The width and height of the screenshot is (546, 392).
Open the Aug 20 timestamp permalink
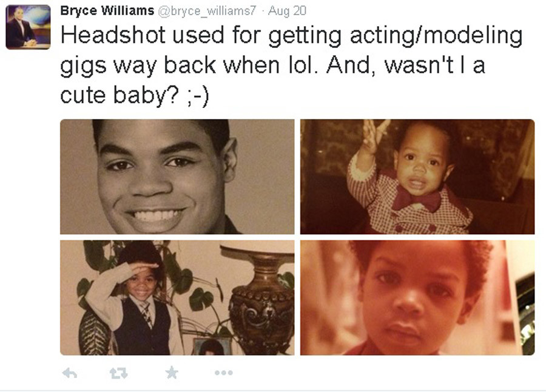(288, 11)
